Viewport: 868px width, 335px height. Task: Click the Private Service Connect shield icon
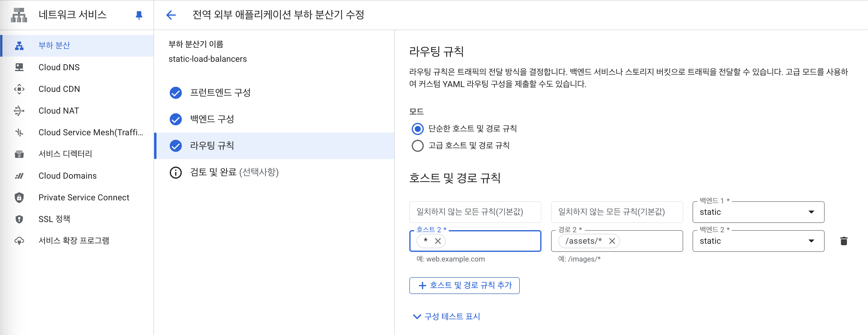[x=19, y=197]
